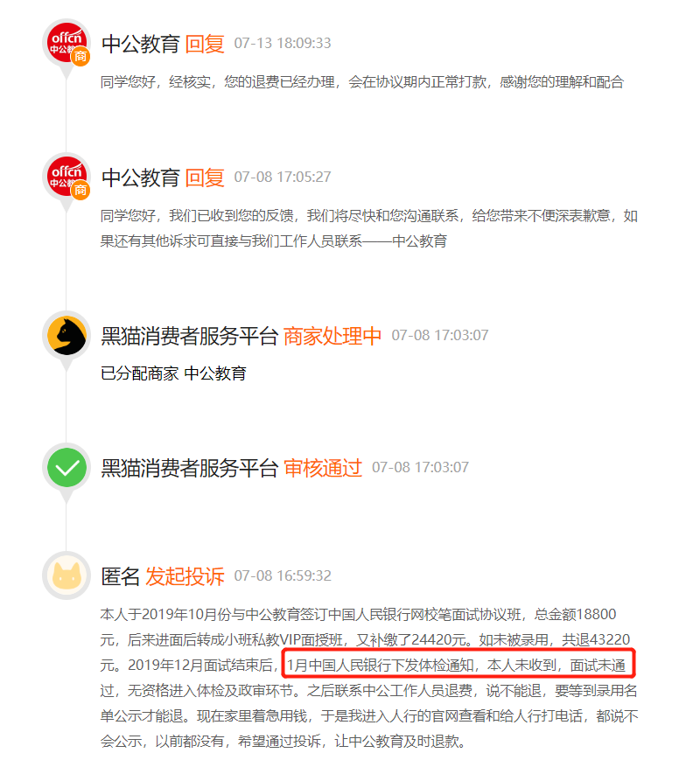This screenshot has width=700, height=760.
Task: Click the green checkmark approval icon
Action: (67, 467)
